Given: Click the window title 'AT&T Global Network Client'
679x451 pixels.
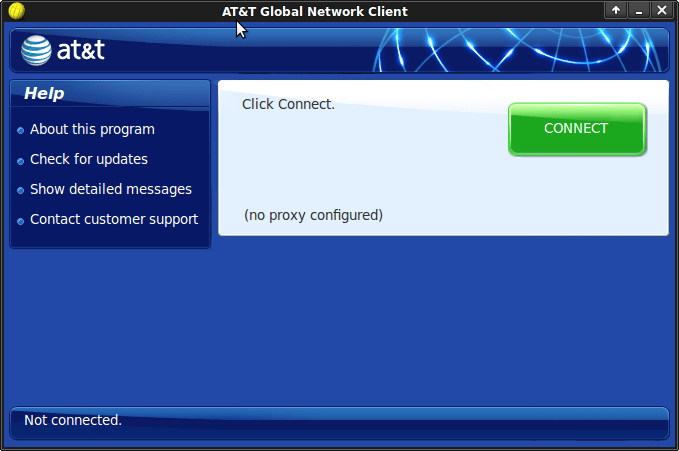Looking at the screenshot, I should click(315, 11).
